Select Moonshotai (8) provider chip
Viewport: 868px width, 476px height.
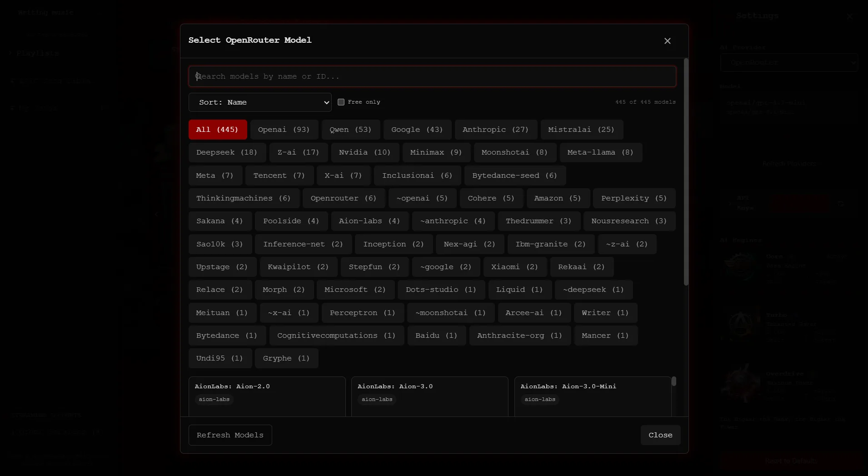(x=515, y=152)
